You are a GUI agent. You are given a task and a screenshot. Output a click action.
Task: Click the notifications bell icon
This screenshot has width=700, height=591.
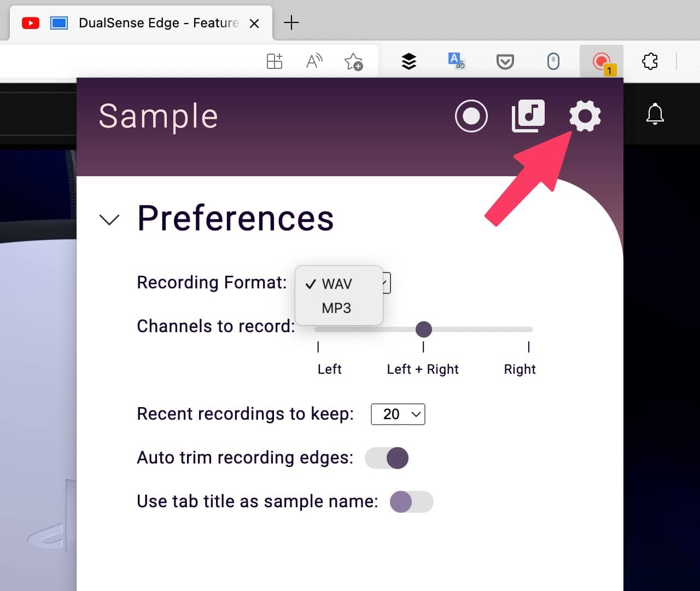(655, 114)
